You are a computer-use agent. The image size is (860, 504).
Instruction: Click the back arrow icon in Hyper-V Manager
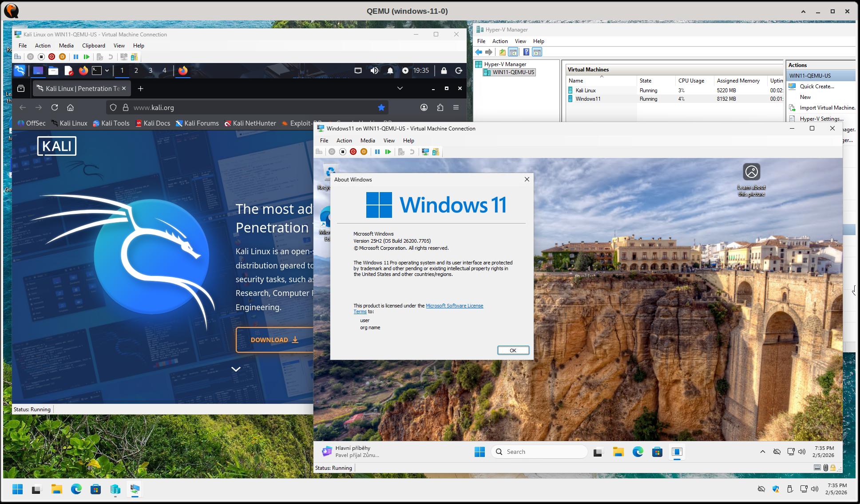[x=479, y=52]
